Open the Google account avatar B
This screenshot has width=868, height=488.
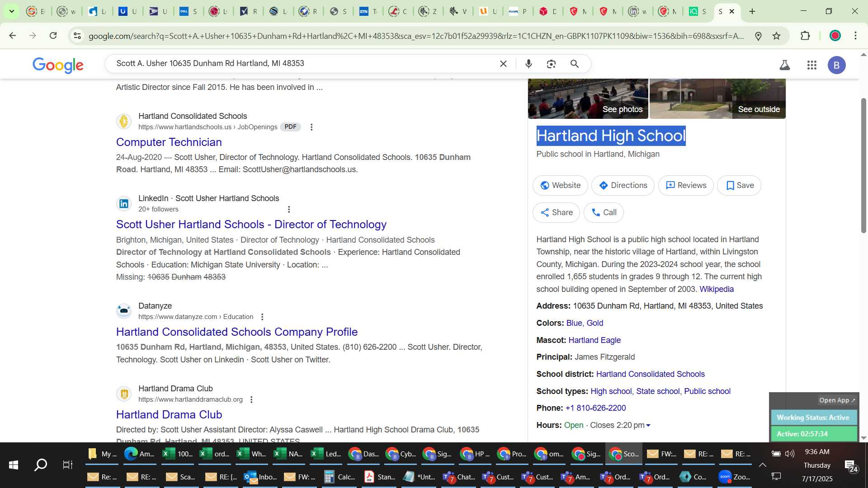point(836,65)
